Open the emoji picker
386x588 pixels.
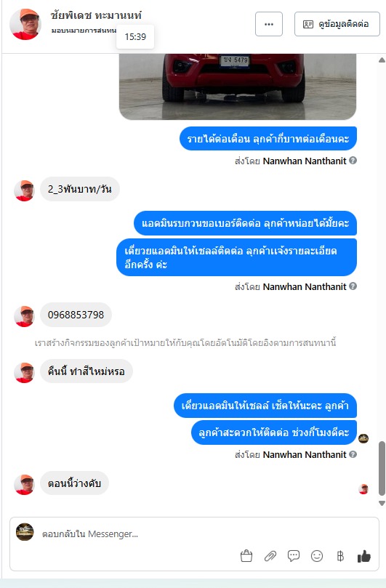317,556
